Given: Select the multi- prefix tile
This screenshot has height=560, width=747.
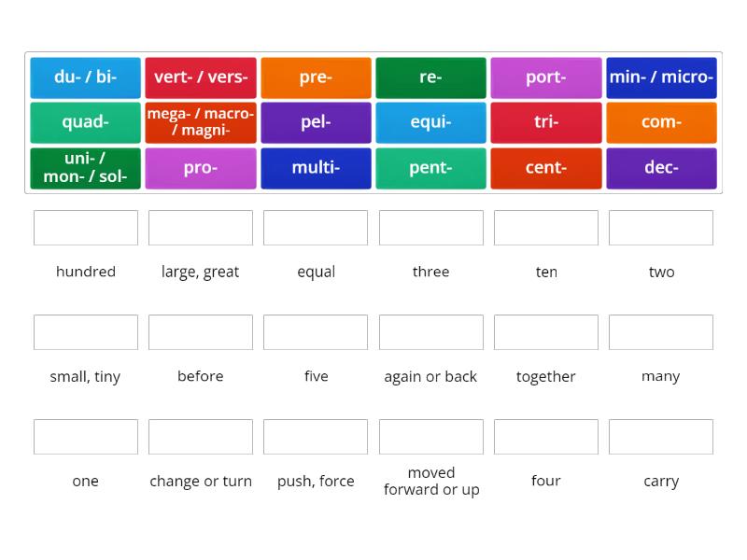Looking at the screenshot, I should pyautogui.click(x=316, y=168).
